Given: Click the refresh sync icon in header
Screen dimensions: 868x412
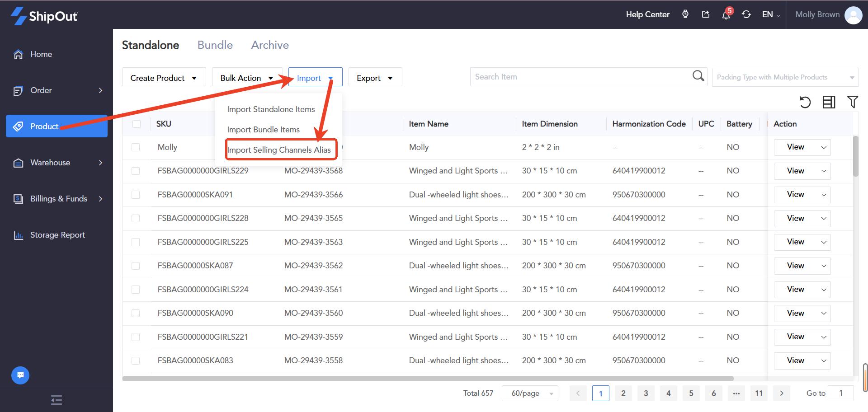Looking at the screenshot, I should coord(746,14).
